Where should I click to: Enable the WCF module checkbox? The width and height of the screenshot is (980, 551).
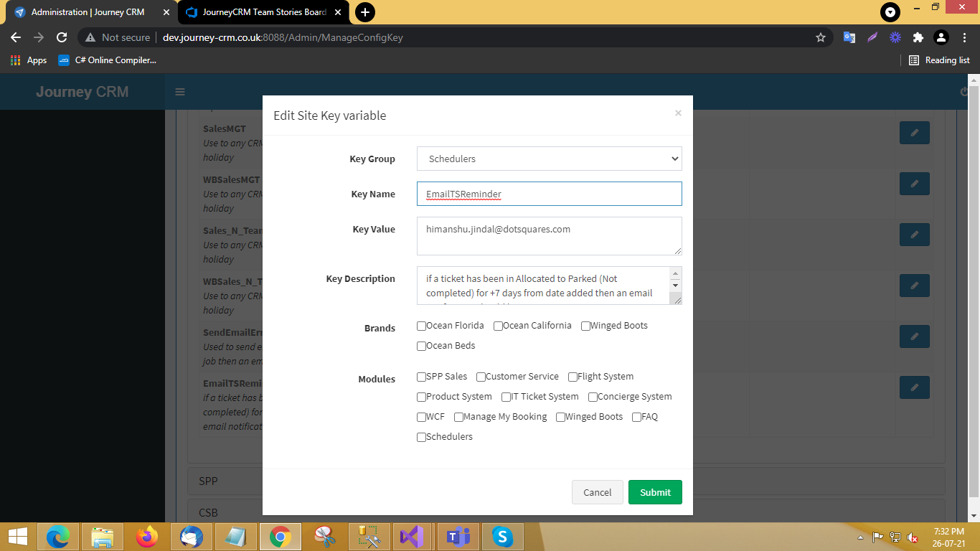422,417
